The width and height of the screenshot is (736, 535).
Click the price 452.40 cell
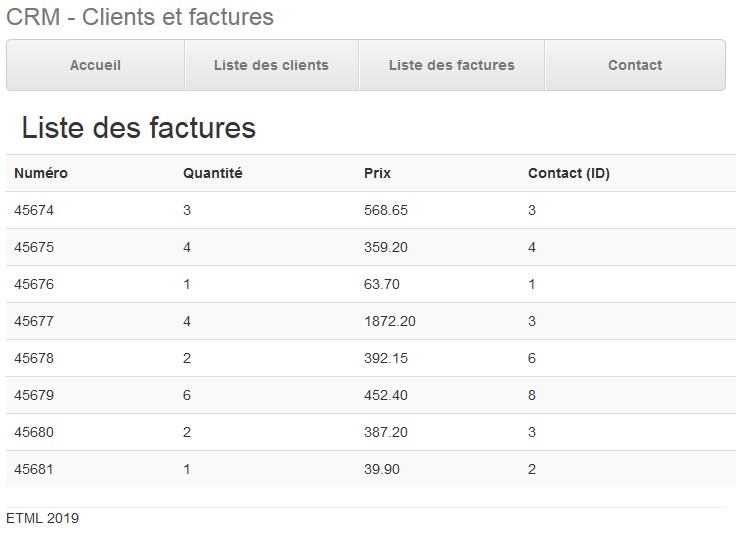[x=385, y=395]
